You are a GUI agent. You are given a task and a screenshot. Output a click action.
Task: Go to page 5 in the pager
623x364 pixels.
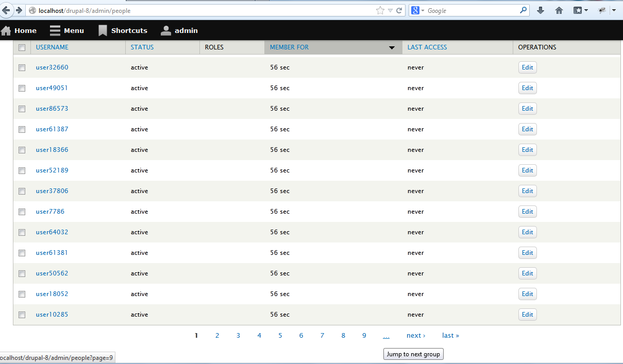click(280, 336)
